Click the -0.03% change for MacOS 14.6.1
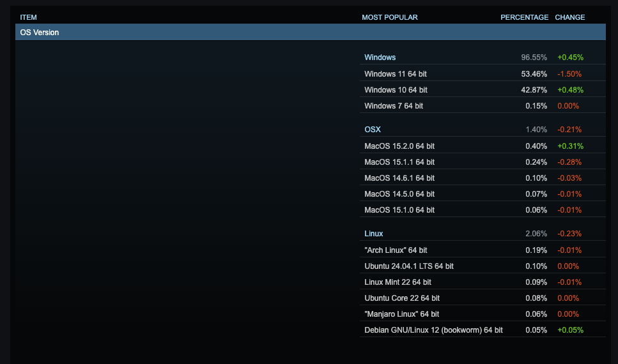 pos(569,178)
